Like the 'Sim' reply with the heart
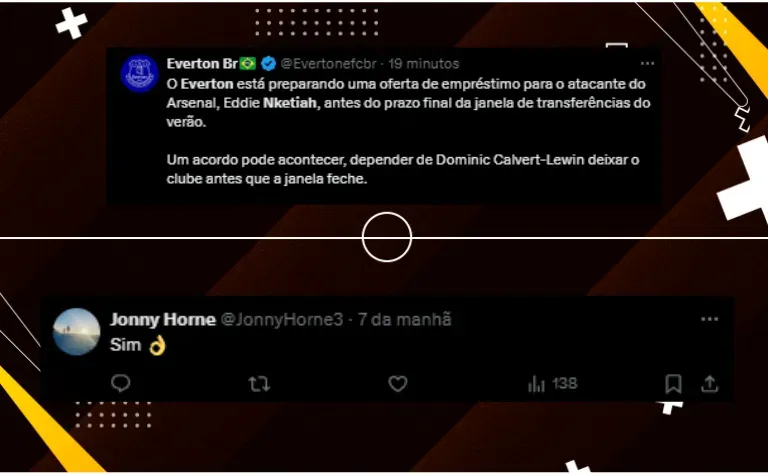The width and height of the screenshot is (768, 474). [398, 384]
